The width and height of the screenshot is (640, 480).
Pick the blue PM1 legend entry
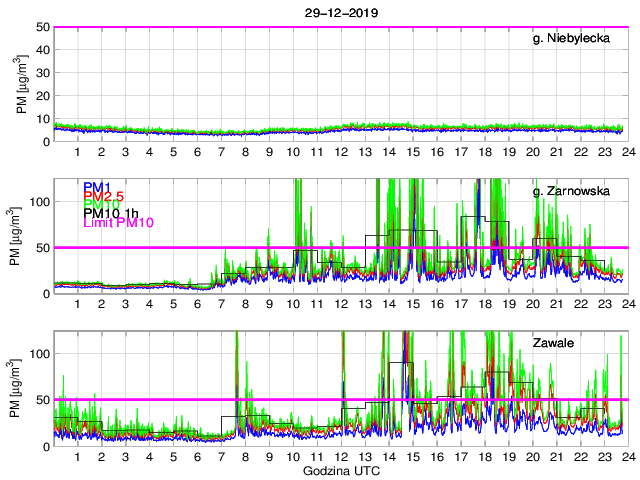[97, 188]
